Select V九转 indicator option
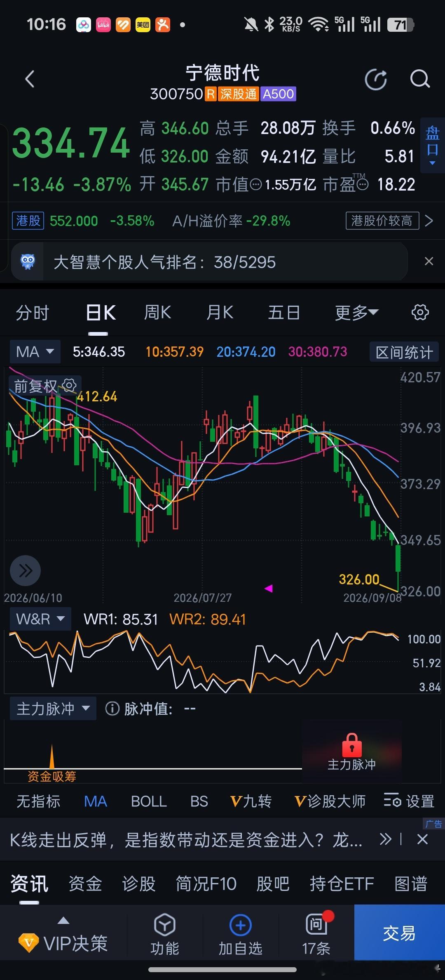Image resolution: width=445 pixels, height=980 pixels. point(251,801)
